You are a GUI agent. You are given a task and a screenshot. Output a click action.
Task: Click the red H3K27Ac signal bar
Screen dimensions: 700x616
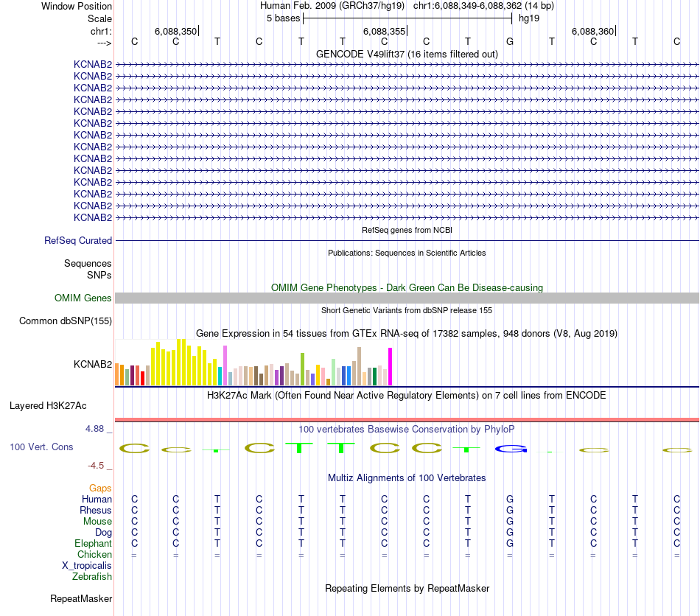pos(407,419)
